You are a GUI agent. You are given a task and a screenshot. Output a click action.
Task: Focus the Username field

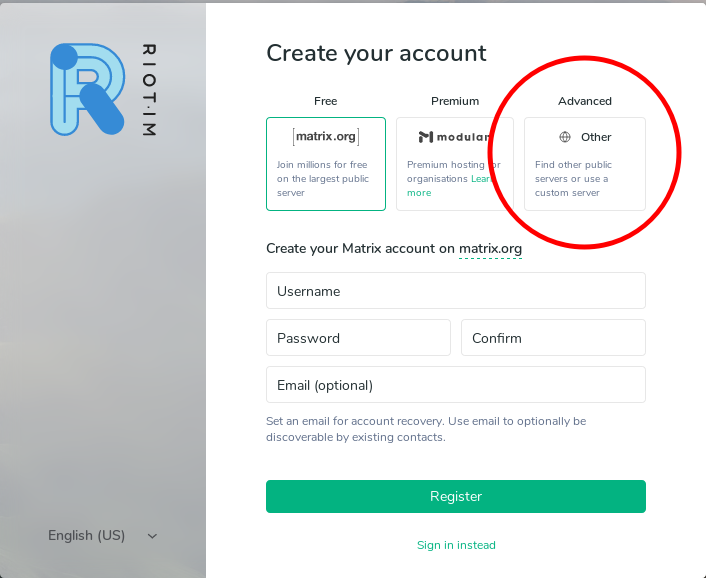pos(456,291)
